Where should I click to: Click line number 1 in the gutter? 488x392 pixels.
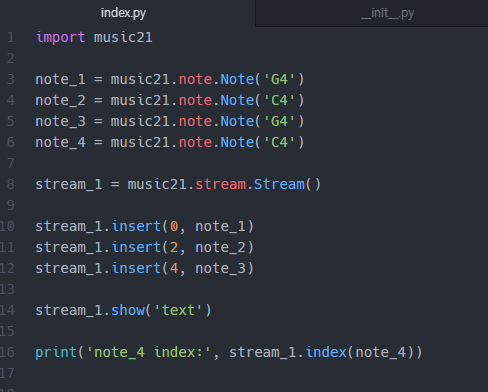11,37
